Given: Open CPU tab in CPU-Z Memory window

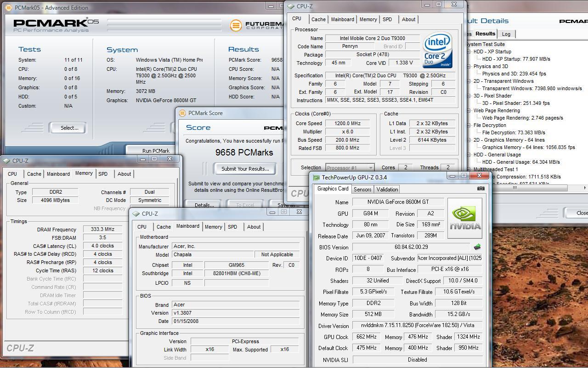Looking at the screenshot, I should (x=12, y=174).
